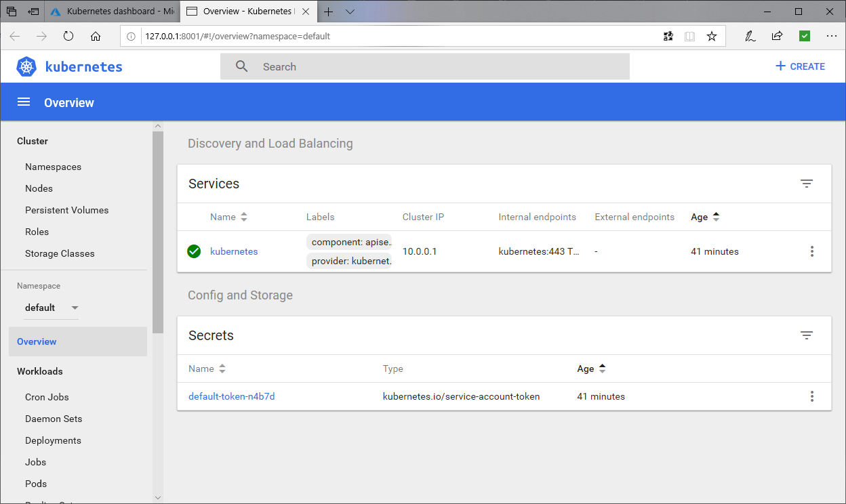Open the Namespace dropdown showing default

tap(52, 308)
